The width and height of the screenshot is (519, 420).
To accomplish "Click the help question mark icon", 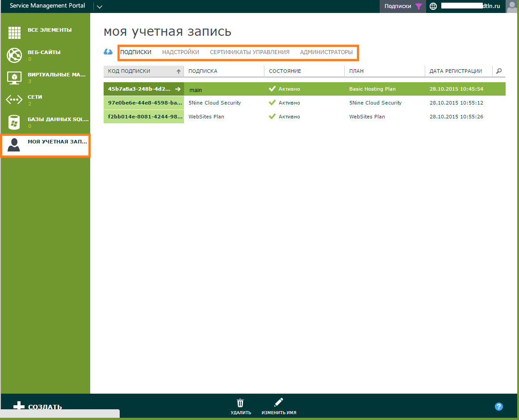I will [x=499, y=407].
